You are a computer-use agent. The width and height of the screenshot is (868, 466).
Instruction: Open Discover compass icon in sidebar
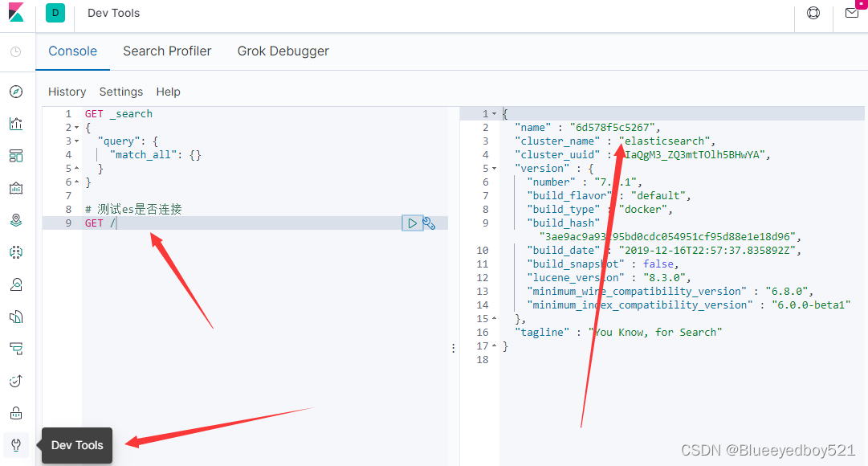(x=16, y=92)
